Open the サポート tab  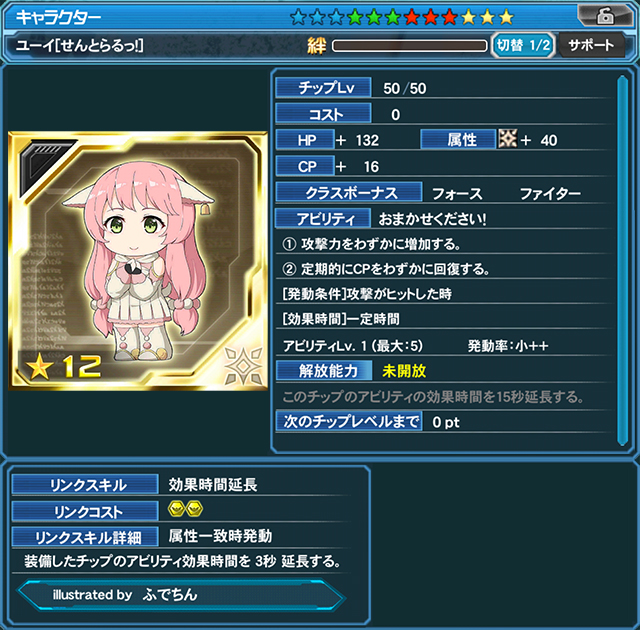coord(591,45)
